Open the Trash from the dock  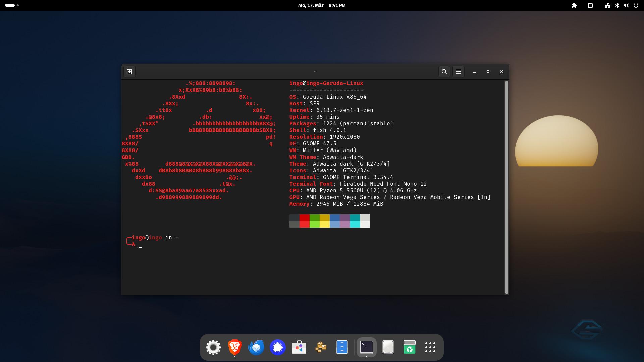point(409,347)
